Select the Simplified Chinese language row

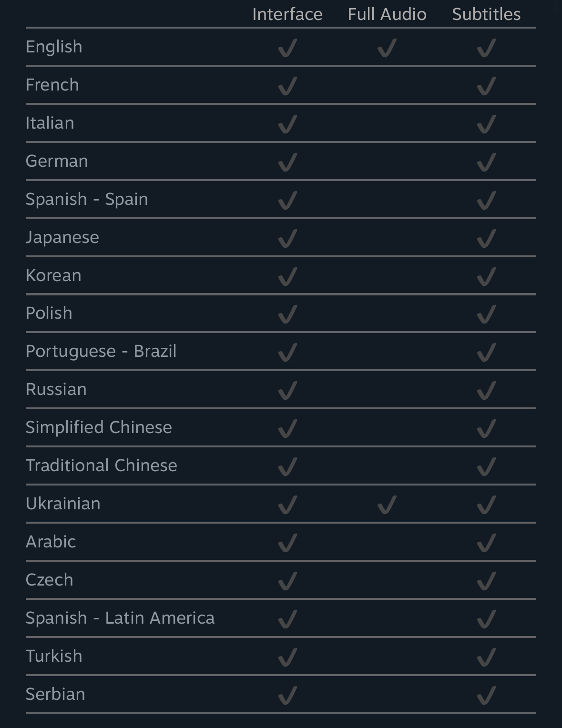(281, 427)
